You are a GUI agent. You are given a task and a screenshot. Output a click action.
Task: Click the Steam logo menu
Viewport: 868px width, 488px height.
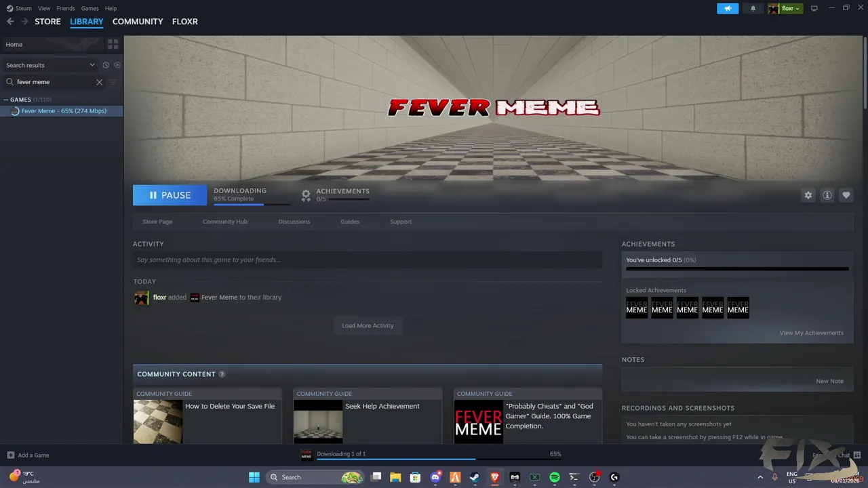[19, 8]
